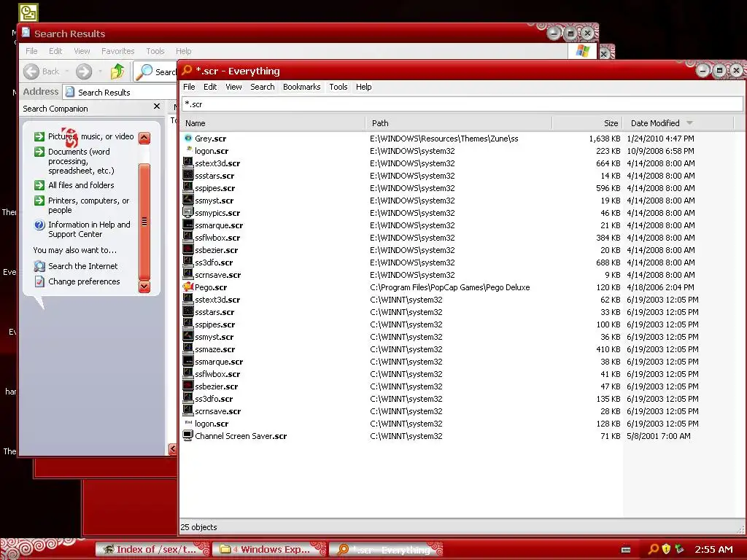Click Change preferences link
Viewport: 747px width, 560px height.
coord(84,281)
